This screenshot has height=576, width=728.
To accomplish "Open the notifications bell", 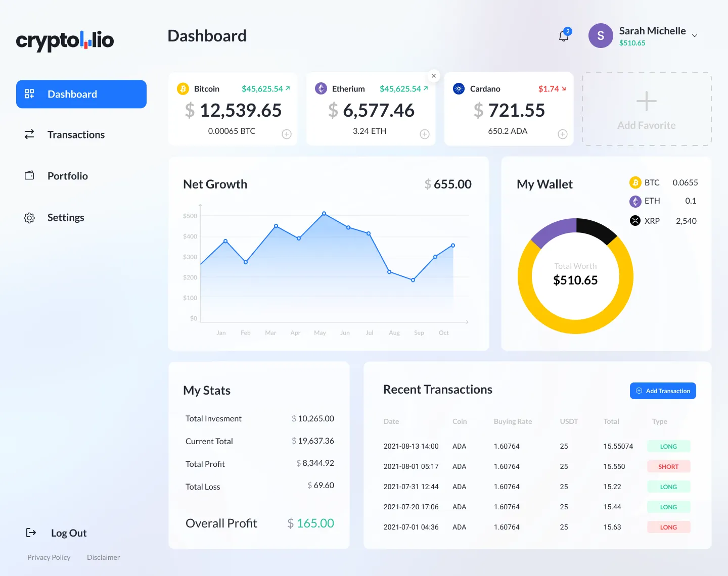I will 564,36.
